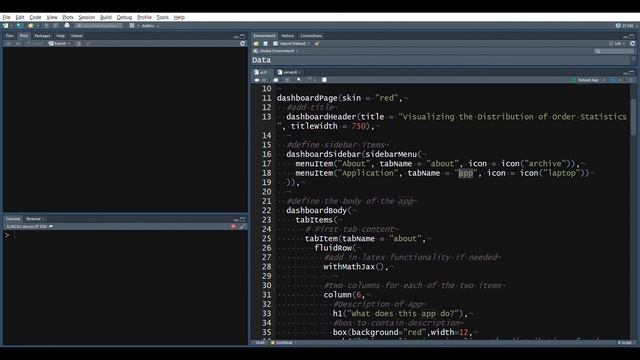Open the File menu

tap(6, 17)
